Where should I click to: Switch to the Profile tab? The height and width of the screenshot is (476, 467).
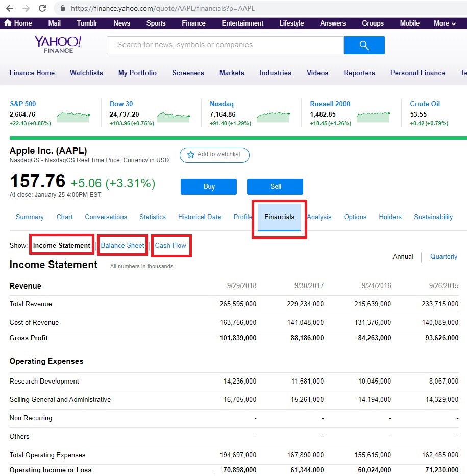(242, 217)
